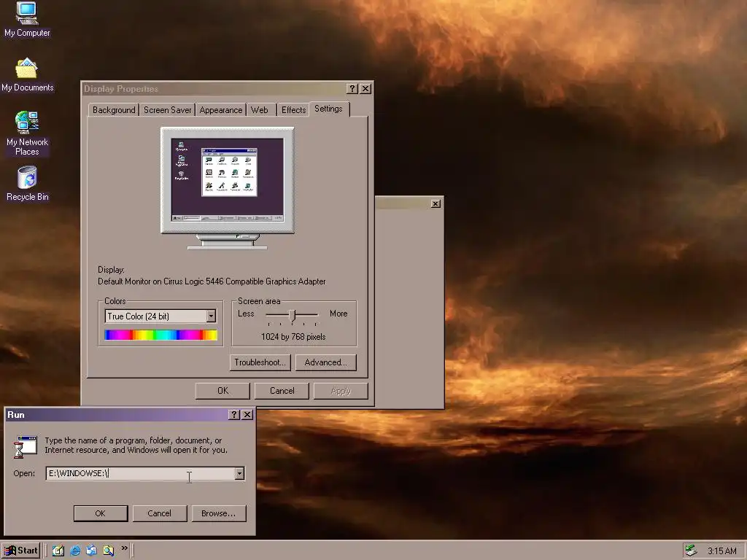Switch to the Web tab
This screenshot has height=560, width=747.
pos(260,110)
